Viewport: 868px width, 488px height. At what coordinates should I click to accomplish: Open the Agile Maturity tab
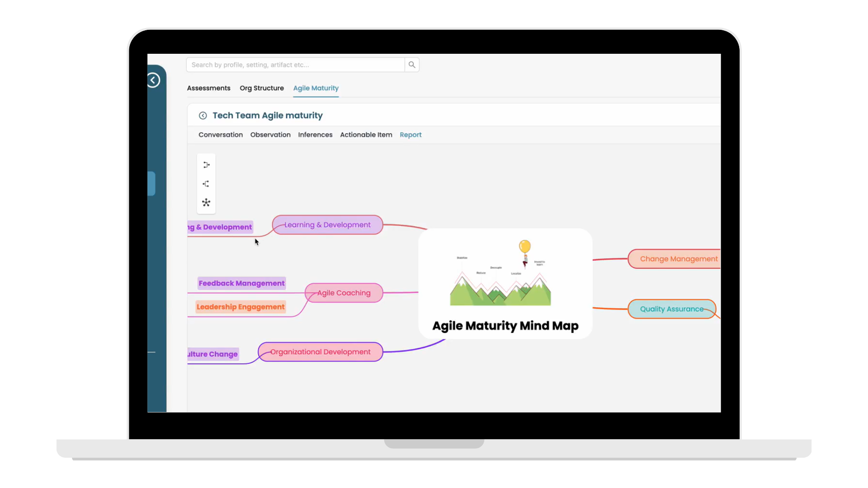pyautogui.click(x=316, y=88)
